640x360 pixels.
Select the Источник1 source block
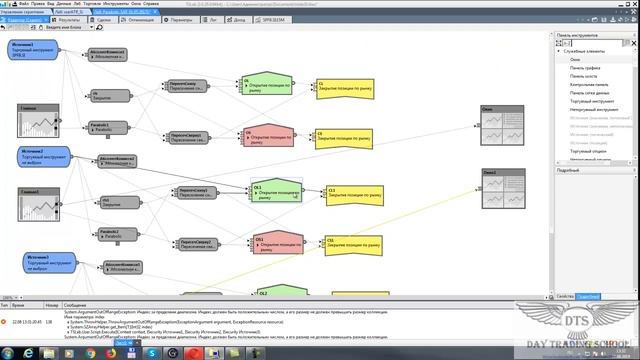point(33,50)
